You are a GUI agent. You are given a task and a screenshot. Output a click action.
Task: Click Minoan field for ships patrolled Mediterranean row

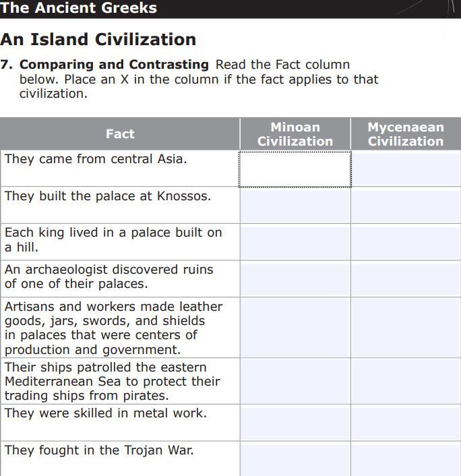pyautogui.click(x=295, y=382)
